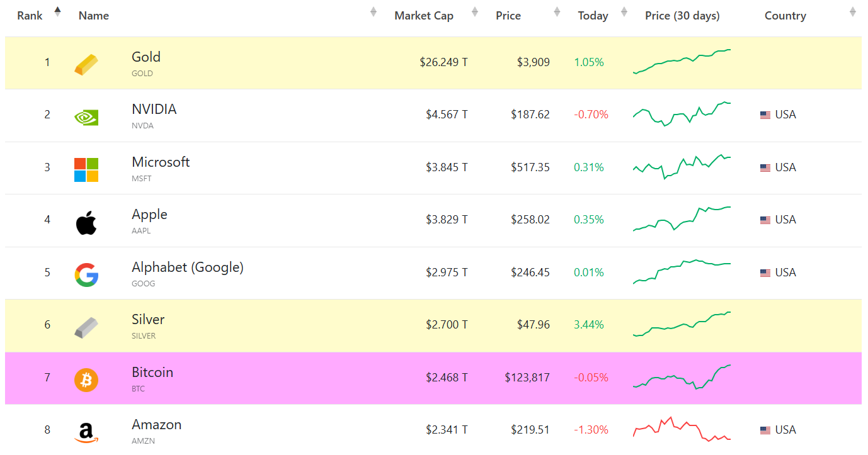This screenshot has height=455, width=868.
Task: Open the Alphabet (Google) name link
Action: [x=187, y=267]
